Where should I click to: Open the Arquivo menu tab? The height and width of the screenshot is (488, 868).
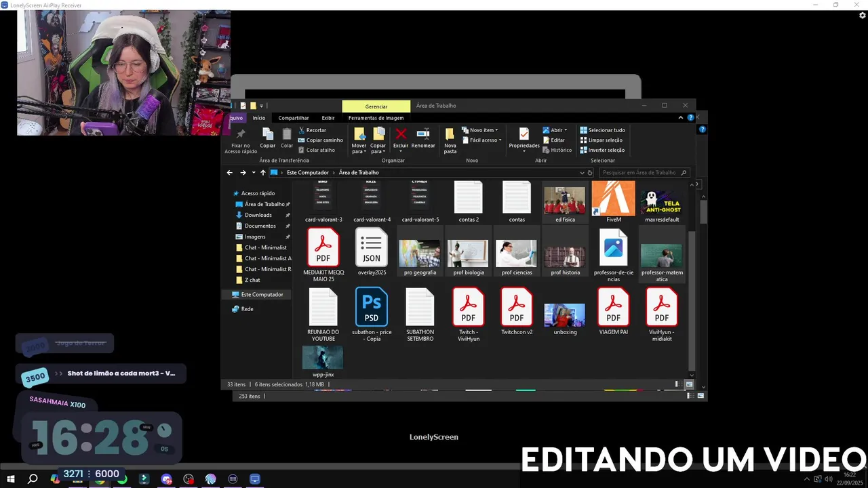236,118
